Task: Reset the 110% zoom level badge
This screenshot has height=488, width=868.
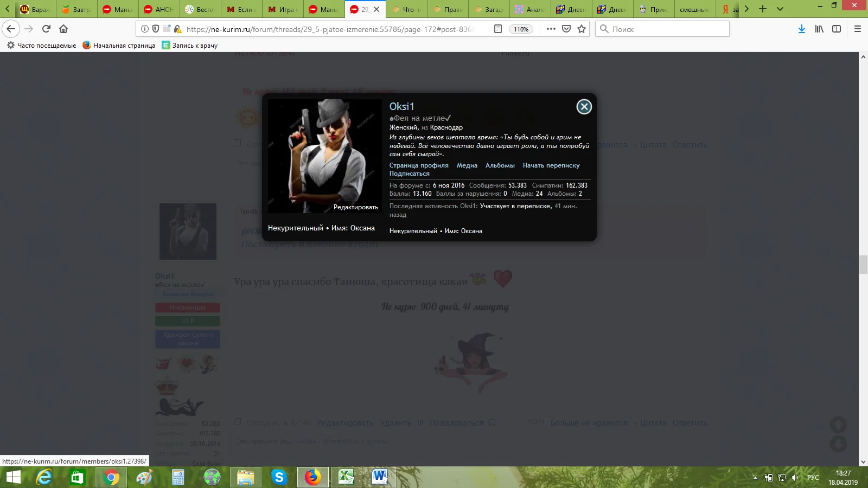Action: coord(521,29)
